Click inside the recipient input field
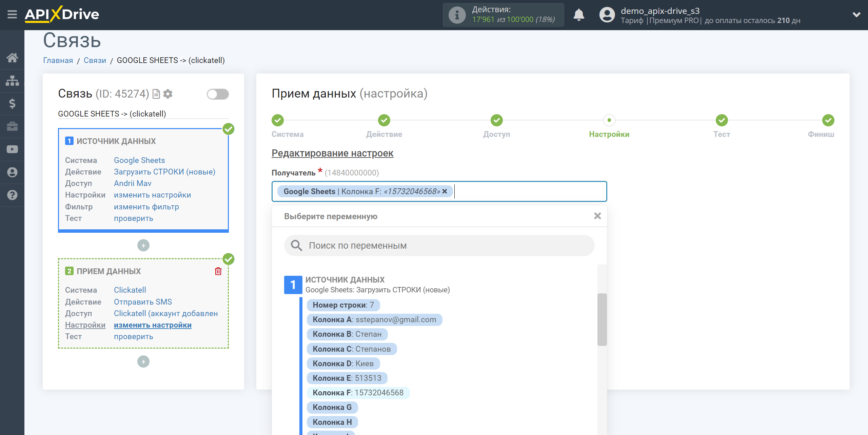The height and width of the screenshot is (435, 868). pyautogui.click(x=439, y=191)
